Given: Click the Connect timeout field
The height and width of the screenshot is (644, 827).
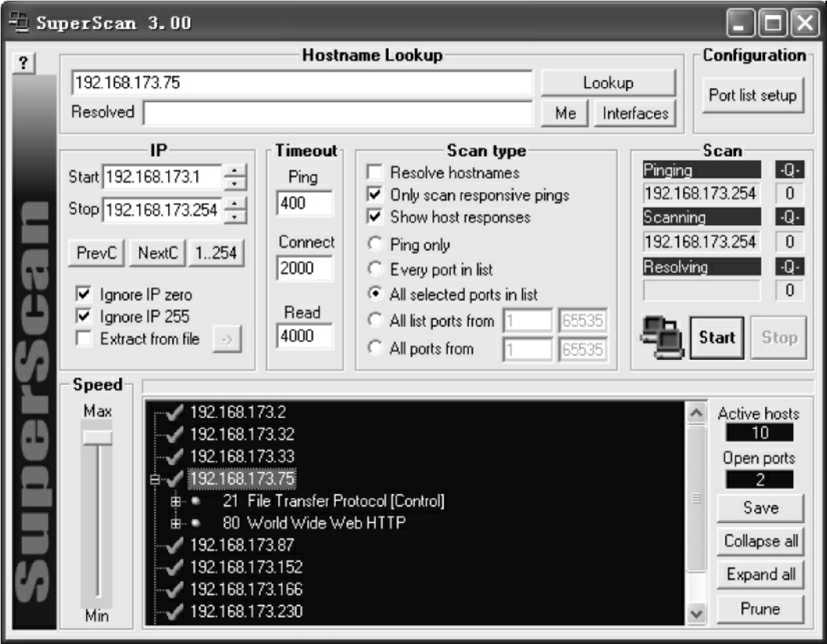Looking at the screenshot, I should [x=304, y=268].
